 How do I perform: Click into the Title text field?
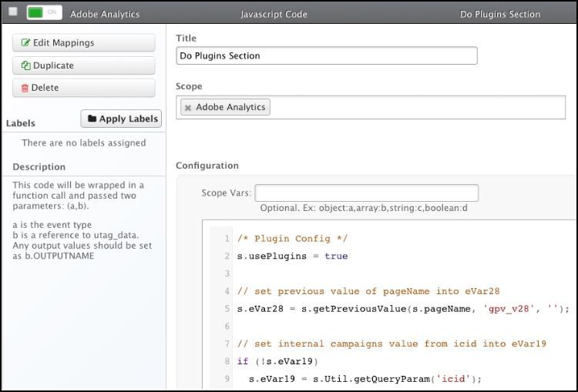[326, 55]
